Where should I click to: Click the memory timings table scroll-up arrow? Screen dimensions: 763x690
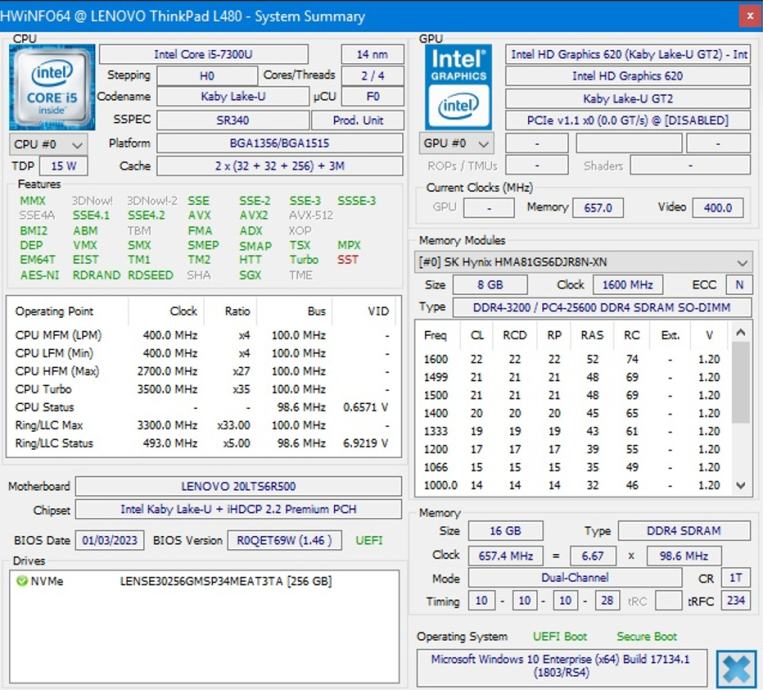[741, 333]
